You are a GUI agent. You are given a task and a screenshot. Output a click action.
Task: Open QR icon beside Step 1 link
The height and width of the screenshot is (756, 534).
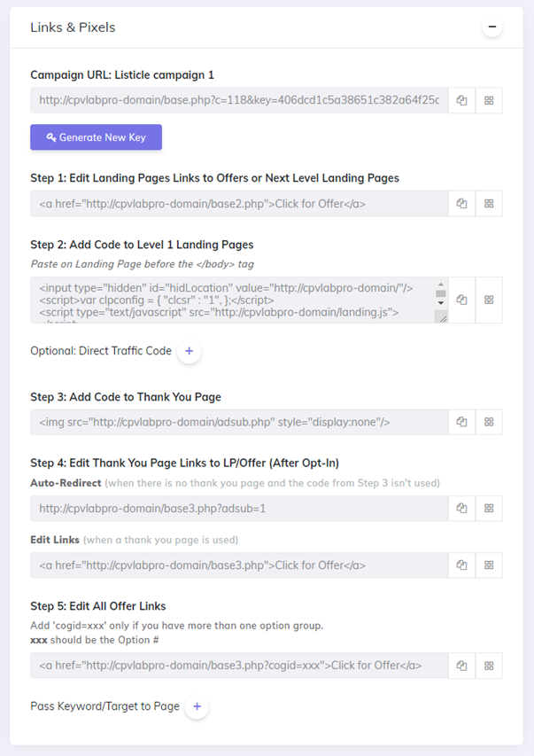489,204
